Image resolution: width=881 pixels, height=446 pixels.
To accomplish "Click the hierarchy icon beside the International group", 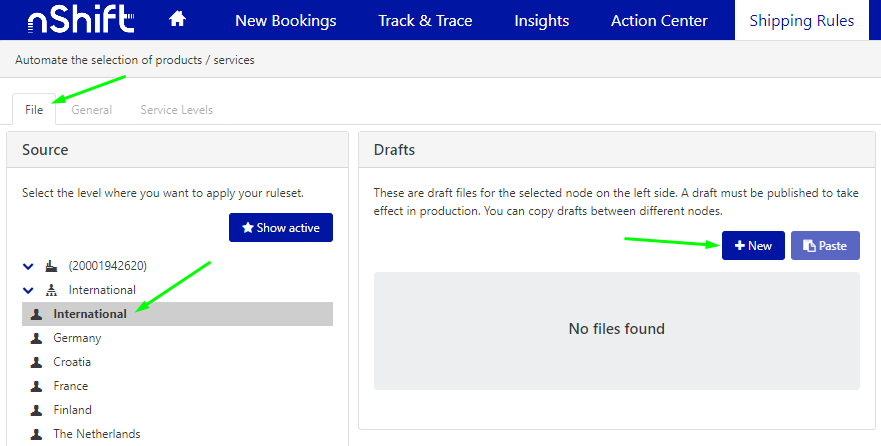I will [52, 290].
